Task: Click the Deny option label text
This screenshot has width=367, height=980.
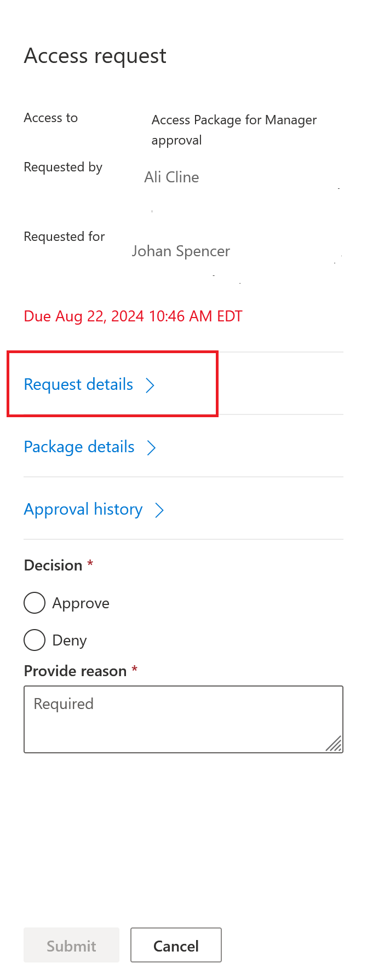Action: coord(70,641)
